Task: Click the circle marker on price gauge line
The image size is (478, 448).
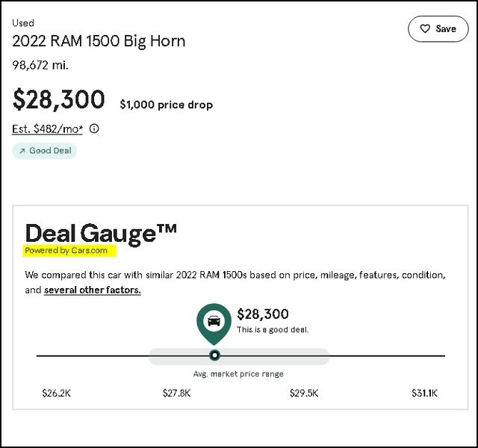Action: (214, 355)
